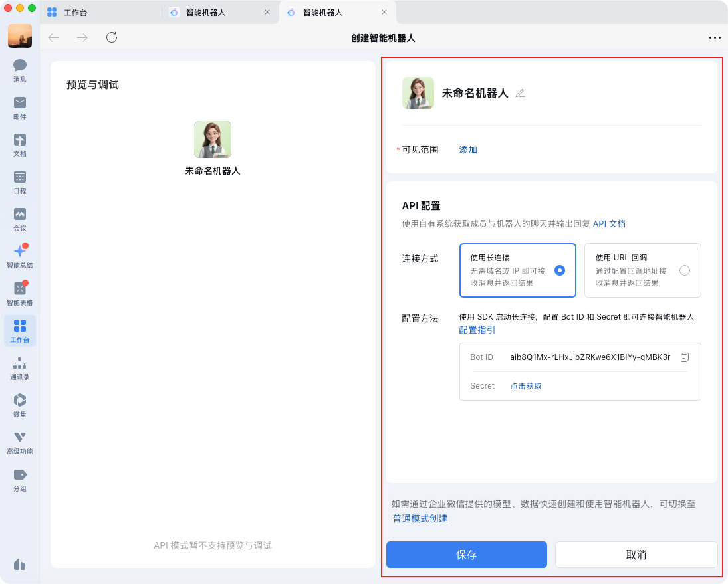This screenshot has height=584, width=728.
Task: Click the 取消 cancel button
Action: tap(636, 555)
